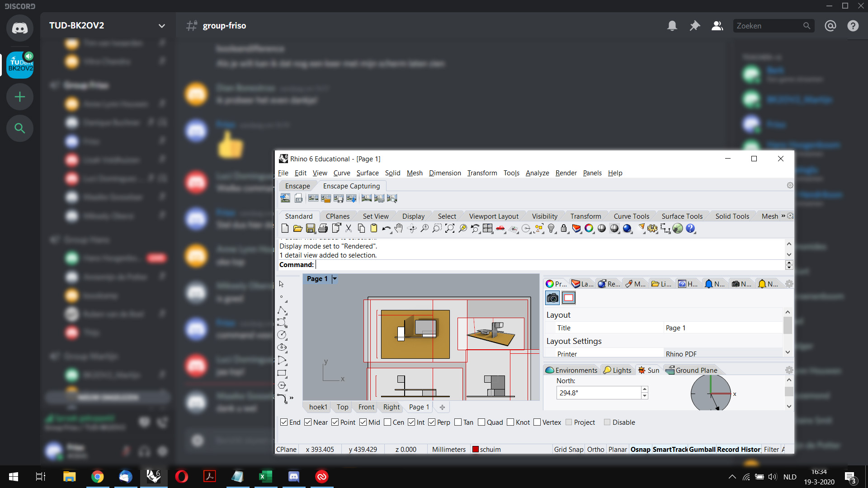Toggle the Point osnap checkbox
This screenshot has width=868, height=488.
point(335,422)
